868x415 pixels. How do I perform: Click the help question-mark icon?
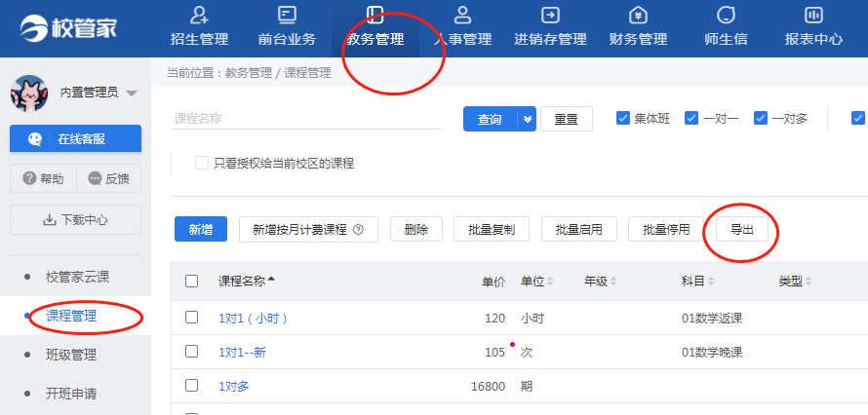(29, 178)
